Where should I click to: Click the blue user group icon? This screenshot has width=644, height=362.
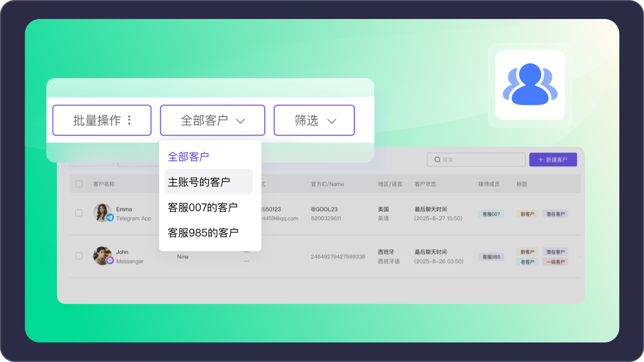pos(530,84)
